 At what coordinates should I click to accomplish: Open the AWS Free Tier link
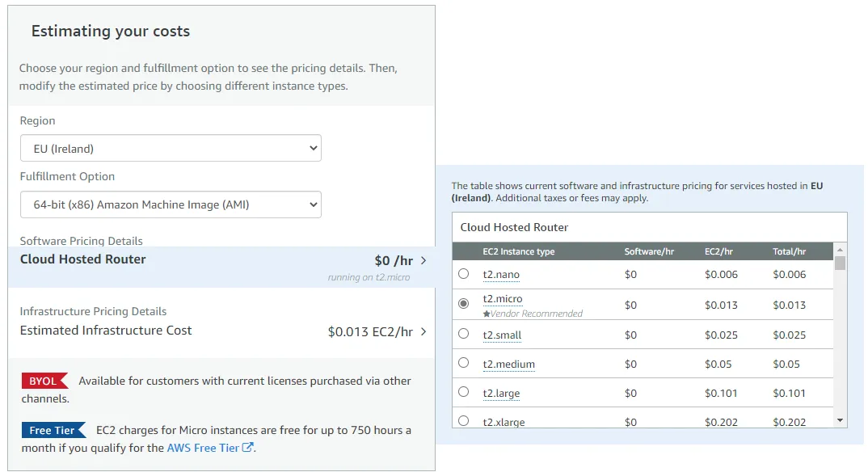click(203, 448)
